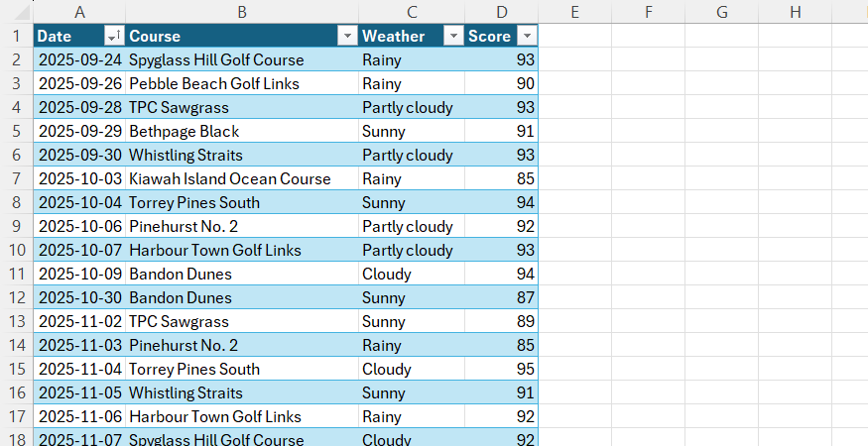This screenshot has height=446, width=868.
Task: Select the Torrey Pines South cell in row 8
Action: pos(242,202)
